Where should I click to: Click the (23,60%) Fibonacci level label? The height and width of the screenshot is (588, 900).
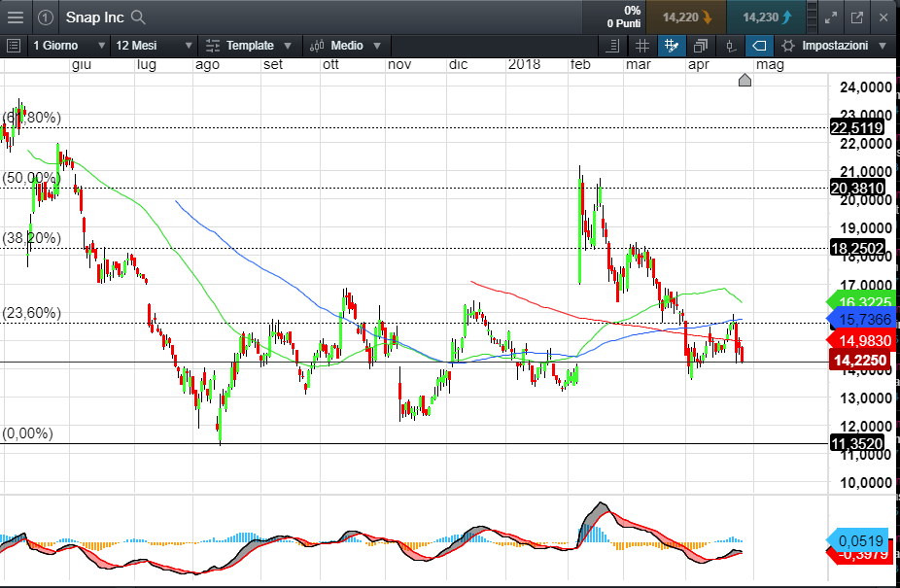(x=31, y=312)
